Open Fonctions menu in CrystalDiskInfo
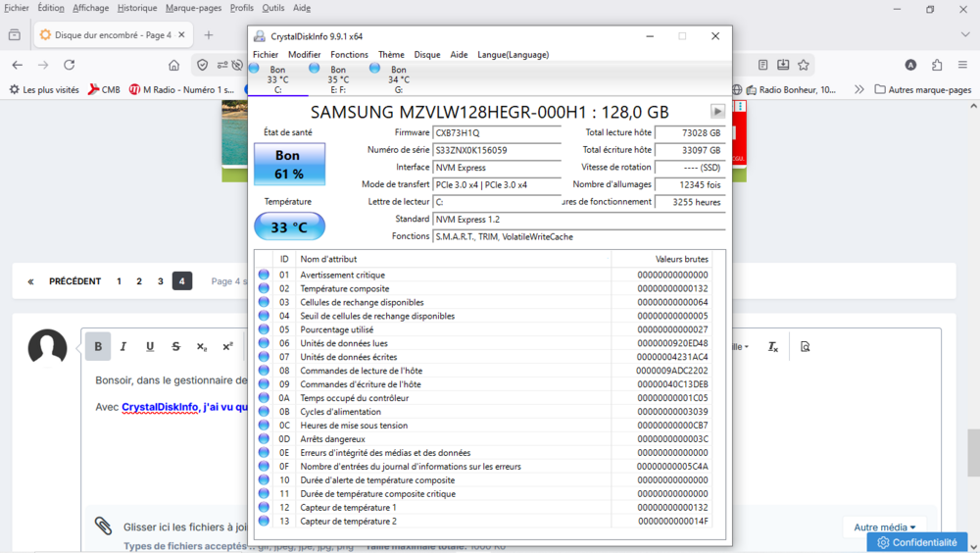The image size is (980, 553). tap(350, 55)
